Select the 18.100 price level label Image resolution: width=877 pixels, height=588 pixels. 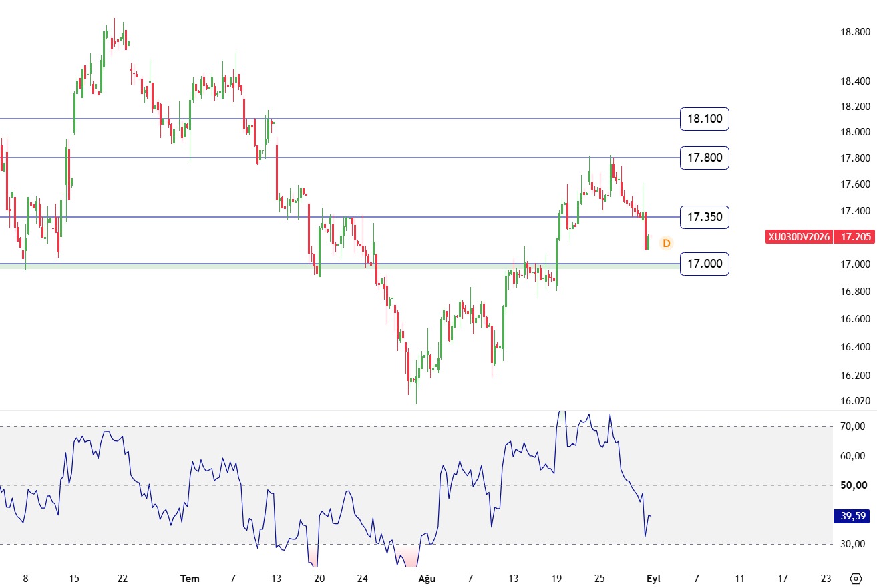click(x=705, y=119)
